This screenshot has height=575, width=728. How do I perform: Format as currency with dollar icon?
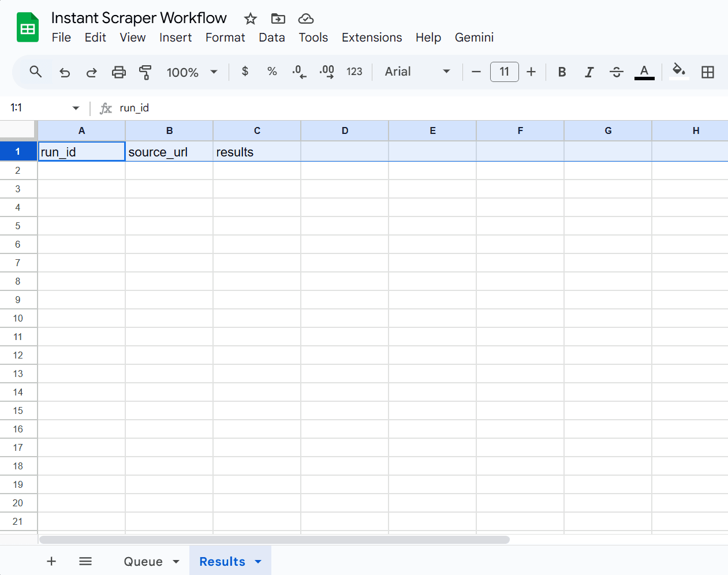tap(245, 72)
